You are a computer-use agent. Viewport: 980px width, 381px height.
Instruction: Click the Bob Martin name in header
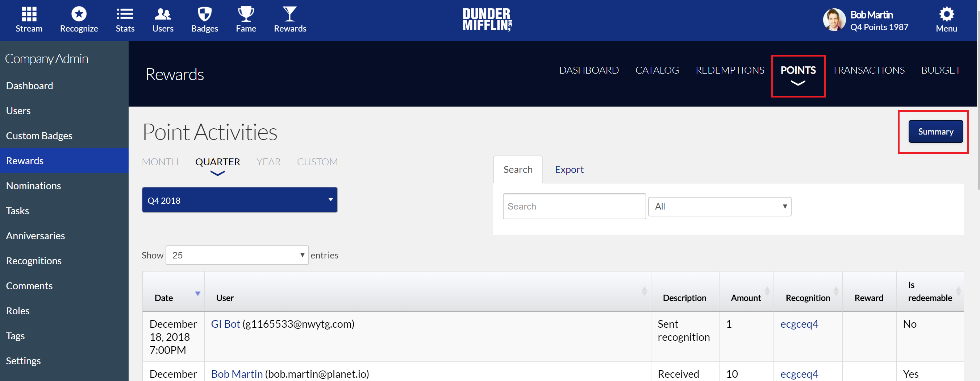871,15
